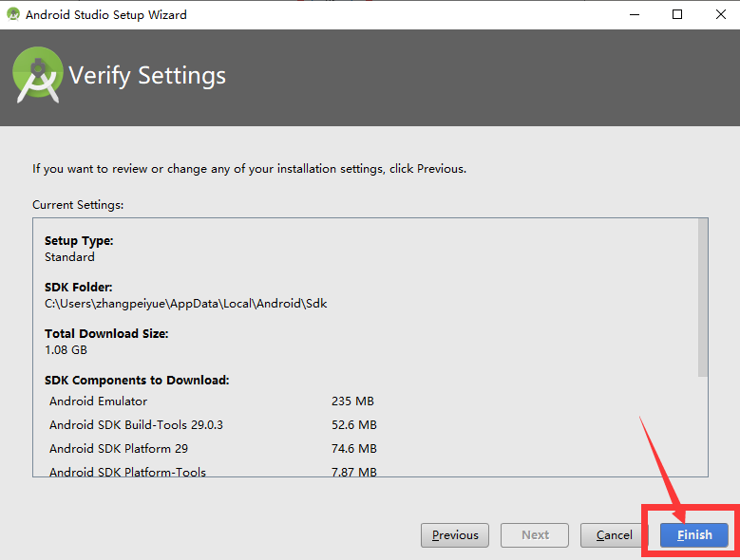
Task: Click the '7.87 MB' size value
Action: click(354, 472)
